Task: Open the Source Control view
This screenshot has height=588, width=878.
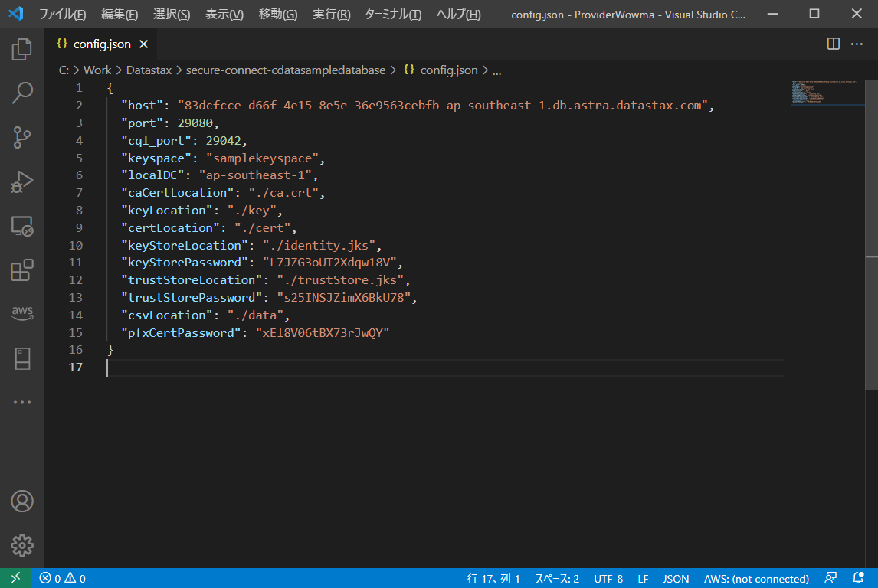Action: (x=22, y=137)
